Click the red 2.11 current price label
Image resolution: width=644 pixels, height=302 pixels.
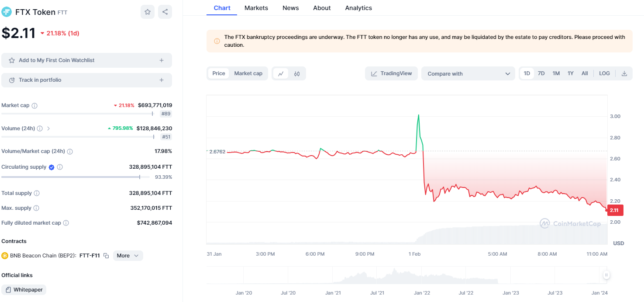pos(615,210)
